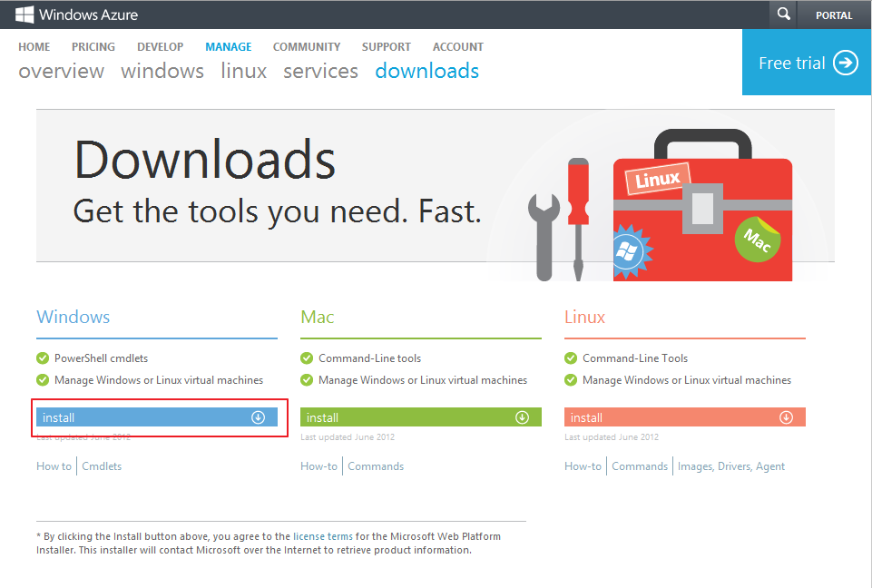Install the Mac tools
The image size is (872, 588).
click(x=421, y=417)
